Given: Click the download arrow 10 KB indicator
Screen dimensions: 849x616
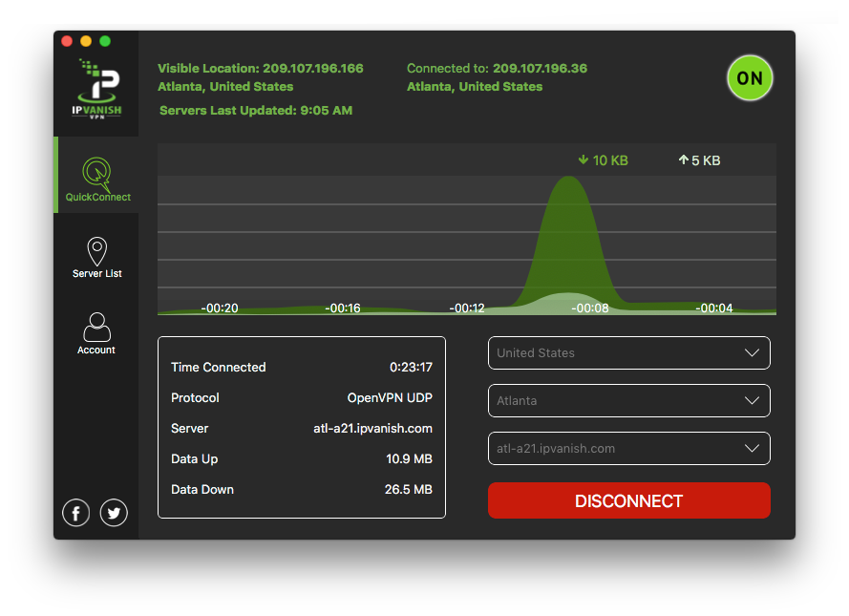Looking at the screenshot, I should click(x=603, y=160).
